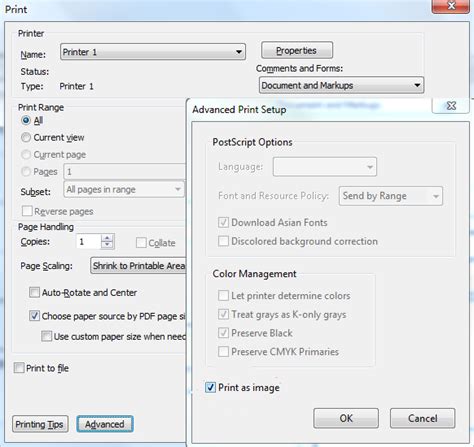This screenshot has height=447, width=474.
Task: Enable the Print to file checkbox
Action: click(x=19, y=368)
